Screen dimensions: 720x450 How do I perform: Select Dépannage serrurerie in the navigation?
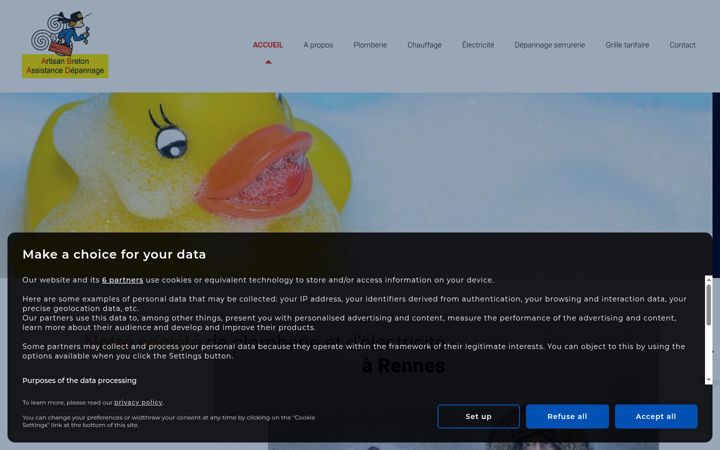(550, 45)
